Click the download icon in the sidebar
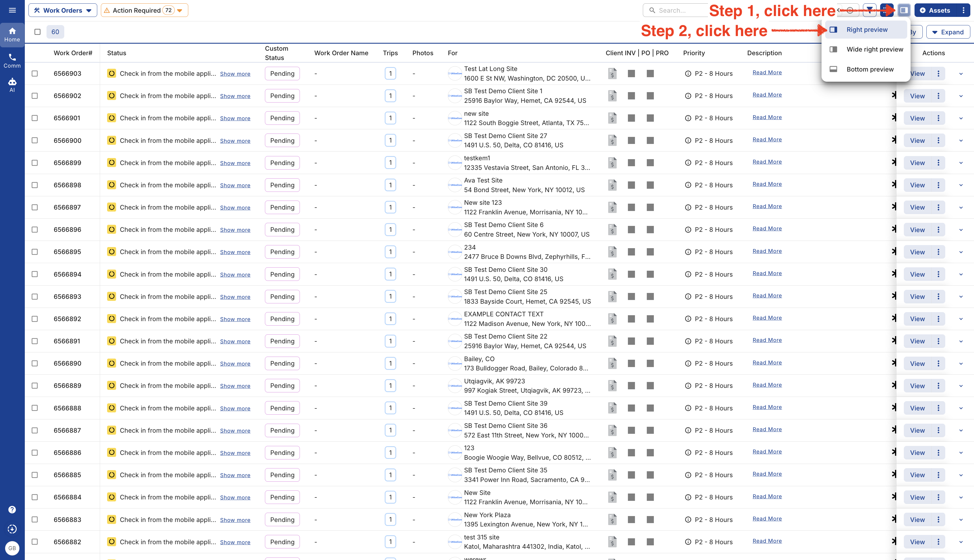 point(12,529)
